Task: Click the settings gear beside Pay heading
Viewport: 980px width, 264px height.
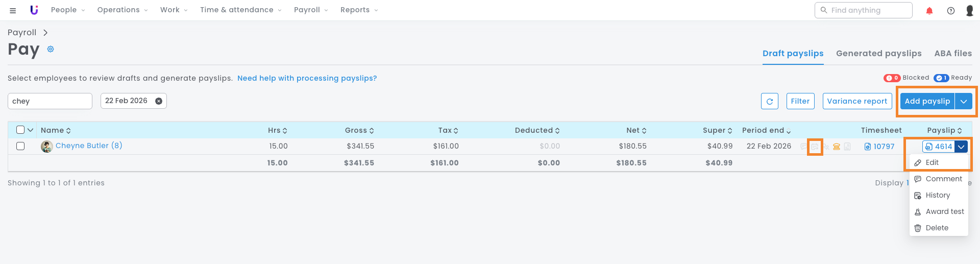Action: [x=51, y=50]
